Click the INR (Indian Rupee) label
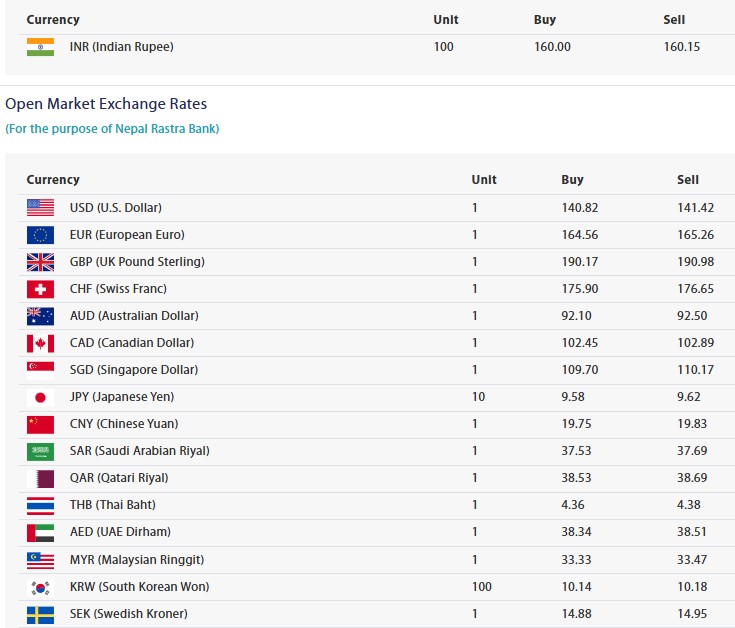735x628 pixels. (x=121, y=47)
